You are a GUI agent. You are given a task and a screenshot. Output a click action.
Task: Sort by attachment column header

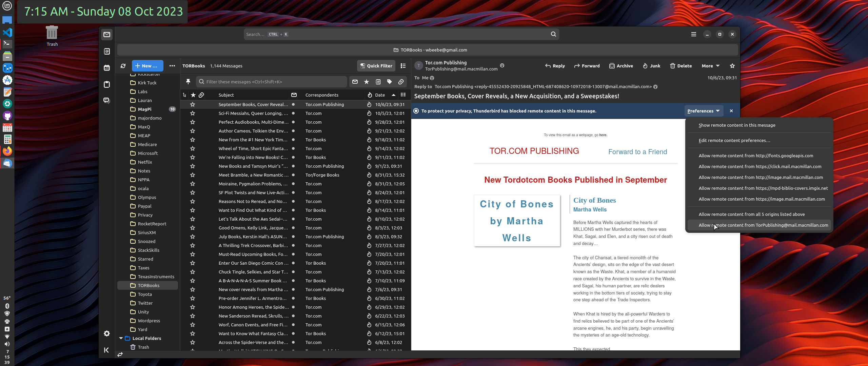pyautogui.click(x=201, y=95)
